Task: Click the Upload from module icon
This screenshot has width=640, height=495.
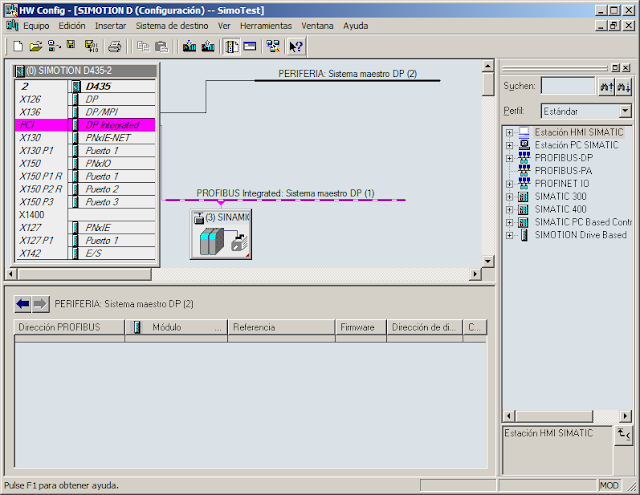Action: pyautogui.click(x=208, y=46)
